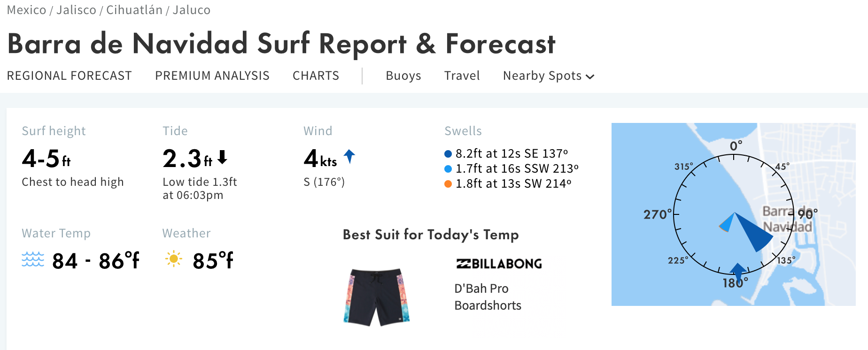Image resolution: width=868 pixels, height=350 pixels.
Task: Click the light-blue swell wedge on compass
Action: [x=727, y=223]
